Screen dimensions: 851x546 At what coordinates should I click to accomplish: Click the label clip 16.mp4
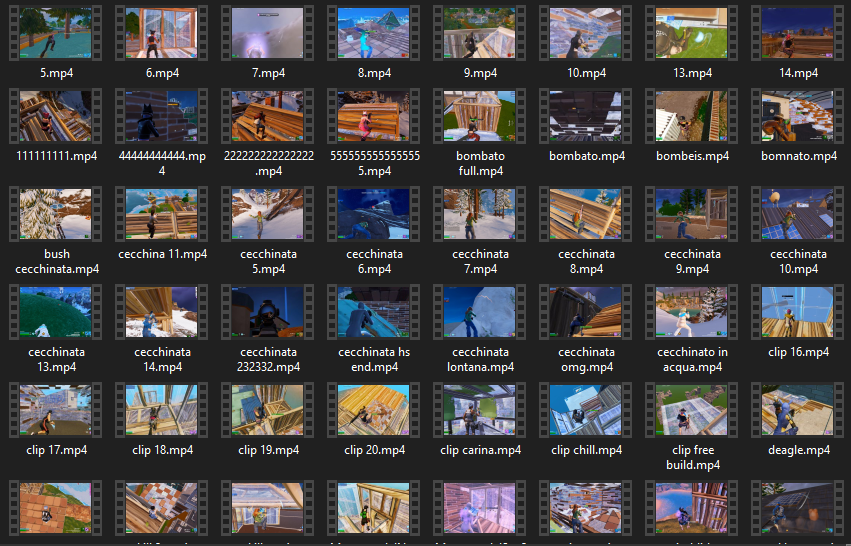798,352
